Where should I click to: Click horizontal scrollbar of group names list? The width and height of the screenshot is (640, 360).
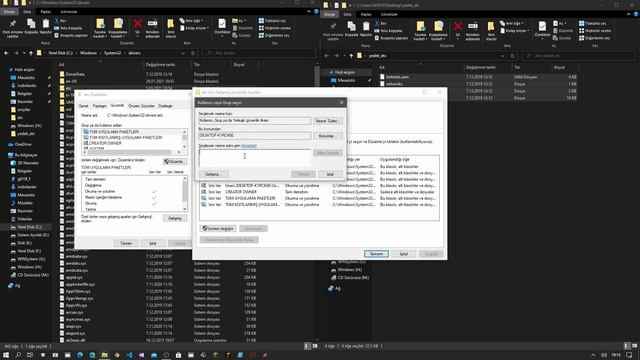point(132,152)
